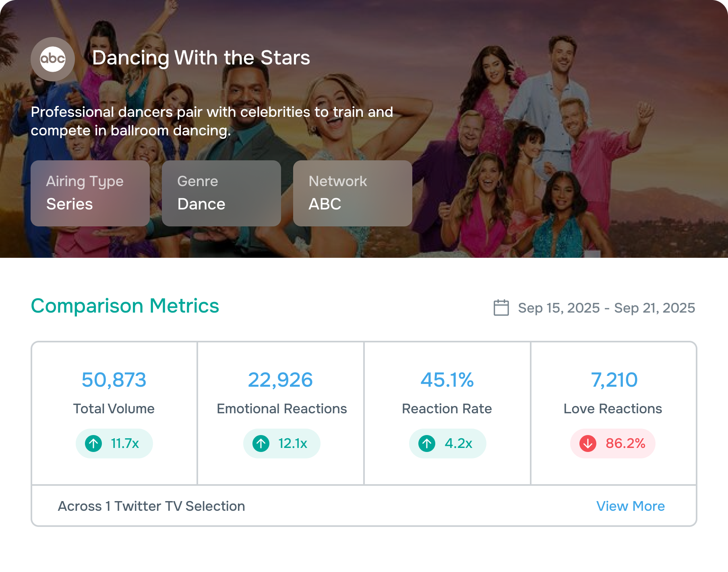This screenshot has height=572, width=728.
Task: Click the calendar icon beside the date range
Action: [501, 308]
